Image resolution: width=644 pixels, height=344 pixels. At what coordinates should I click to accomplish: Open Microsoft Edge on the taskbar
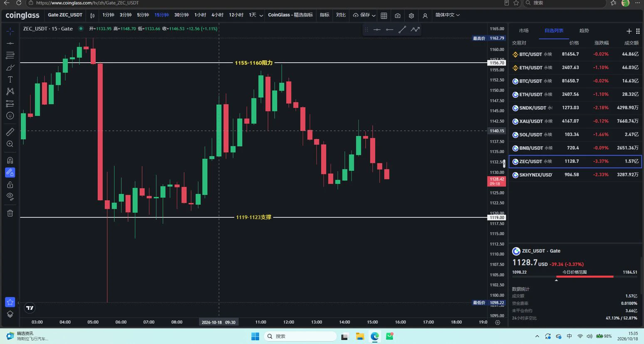click(x=375, y=336)
